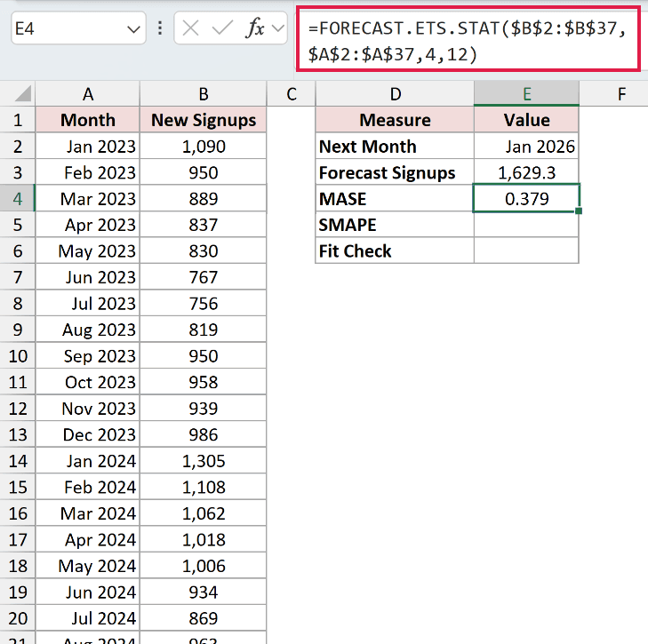
Task: Click the Nov 2023 cell
Action: click(88, 409)
